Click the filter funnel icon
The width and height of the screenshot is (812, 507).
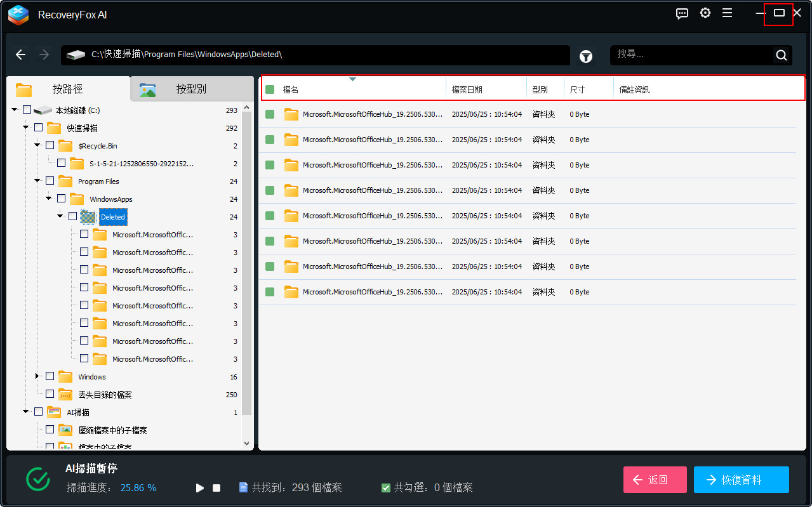(x=585, y=56)
